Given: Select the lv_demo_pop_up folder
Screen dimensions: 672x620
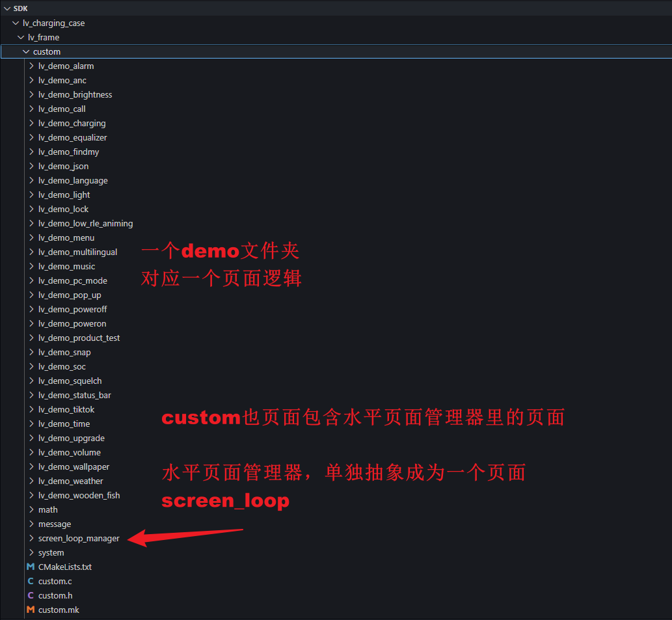Looking at the screenshot, I should coord(70,295).
